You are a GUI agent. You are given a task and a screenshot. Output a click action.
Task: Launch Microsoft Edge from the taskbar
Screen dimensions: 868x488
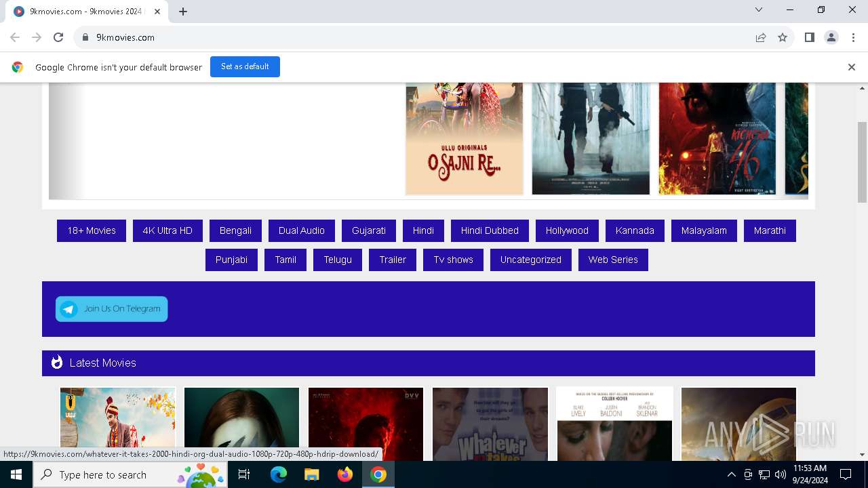(279, 474)
